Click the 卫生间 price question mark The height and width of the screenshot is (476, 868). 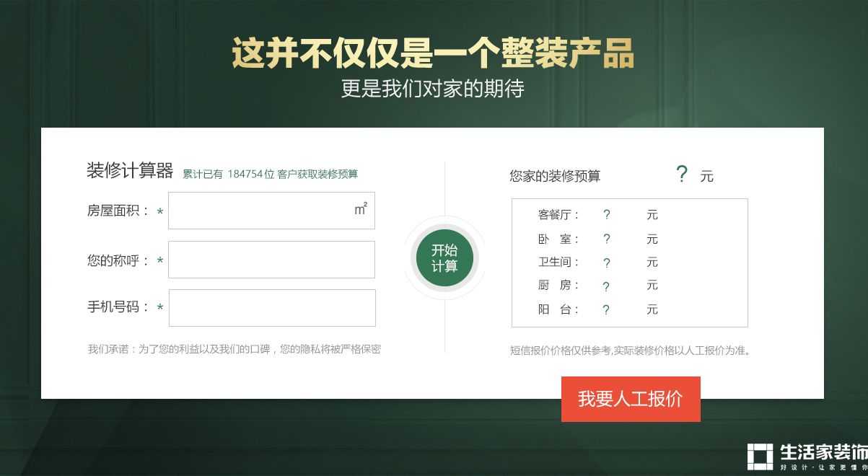[x=607, y=263]
